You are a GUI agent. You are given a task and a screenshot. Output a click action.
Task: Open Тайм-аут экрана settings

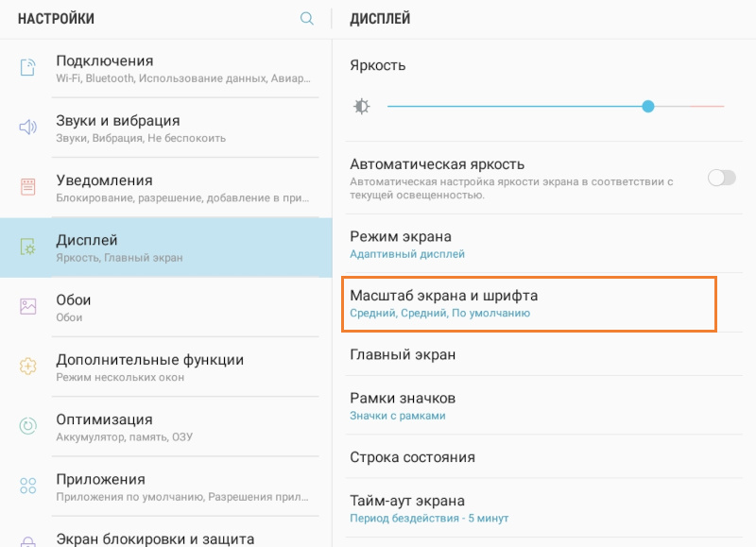point(416,507)
